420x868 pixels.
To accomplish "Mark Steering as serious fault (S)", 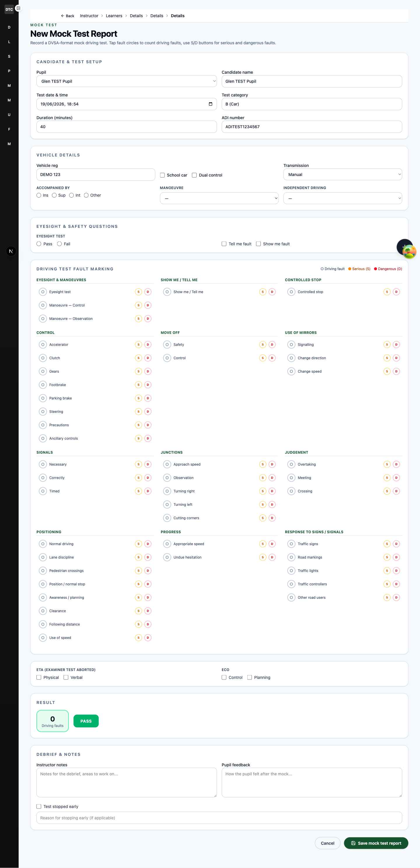I will (138, 411).
